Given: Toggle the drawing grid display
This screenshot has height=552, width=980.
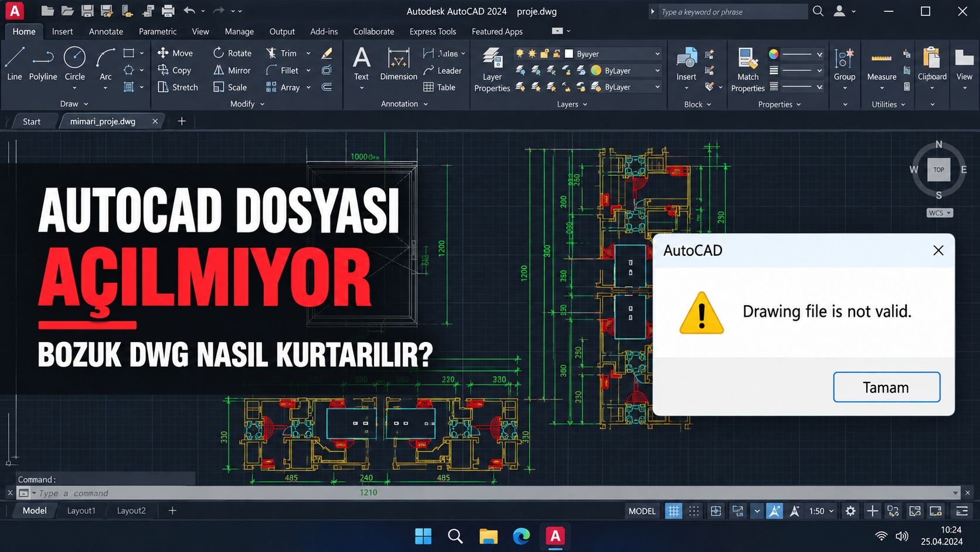Looking at the screenshot, I should [673, 511].
